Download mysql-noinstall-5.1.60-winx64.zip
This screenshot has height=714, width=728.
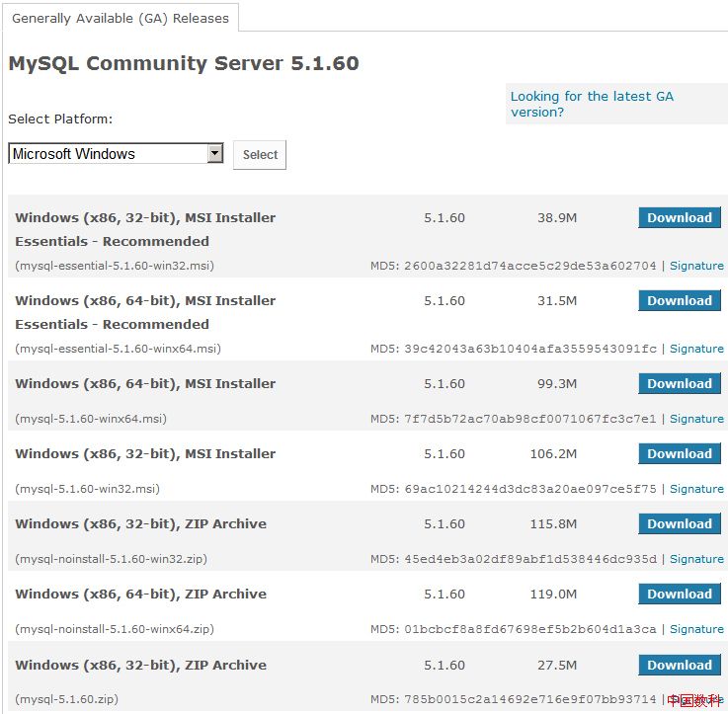click(680, 595)
